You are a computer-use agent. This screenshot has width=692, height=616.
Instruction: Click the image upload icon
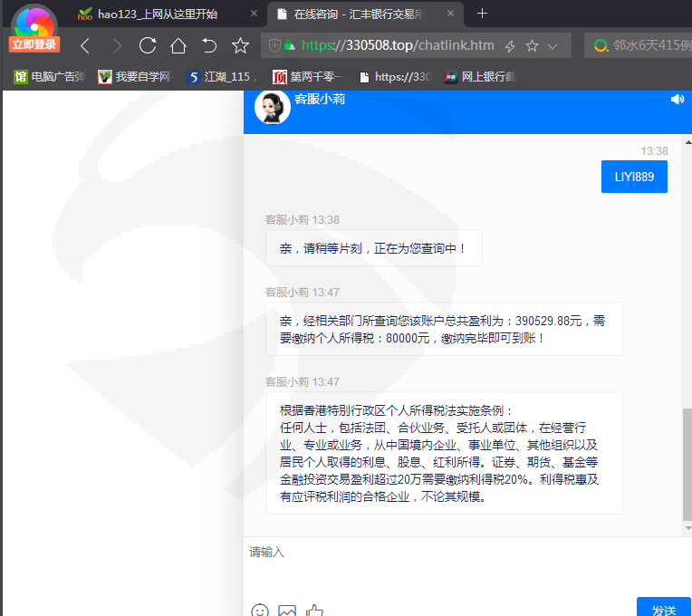[287, 610]
